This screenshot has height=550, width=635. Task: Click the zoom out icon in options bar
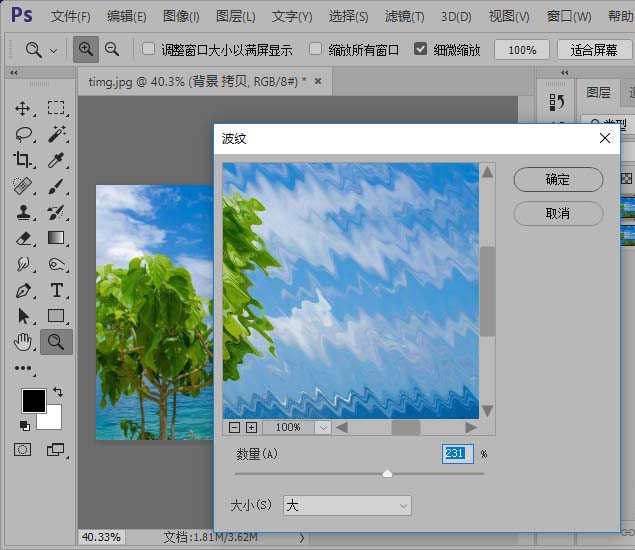point(112,49)
